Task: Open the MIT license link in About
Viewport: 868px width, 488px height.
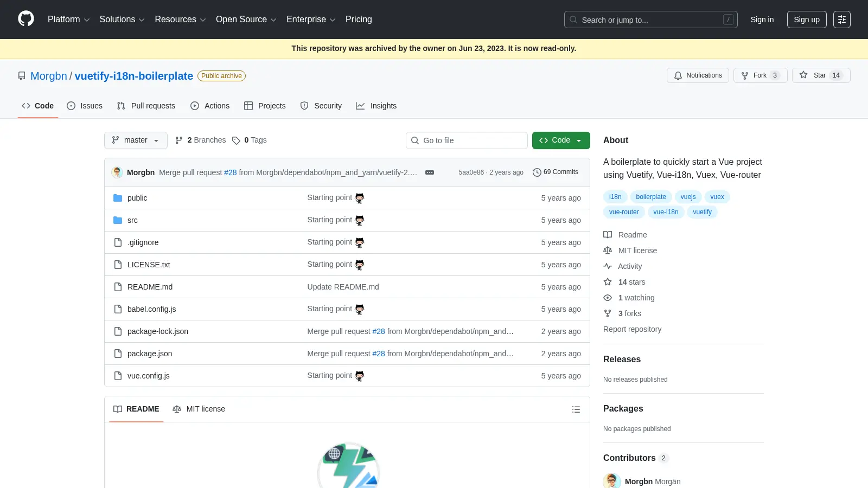Action: (x=630, y=251)
